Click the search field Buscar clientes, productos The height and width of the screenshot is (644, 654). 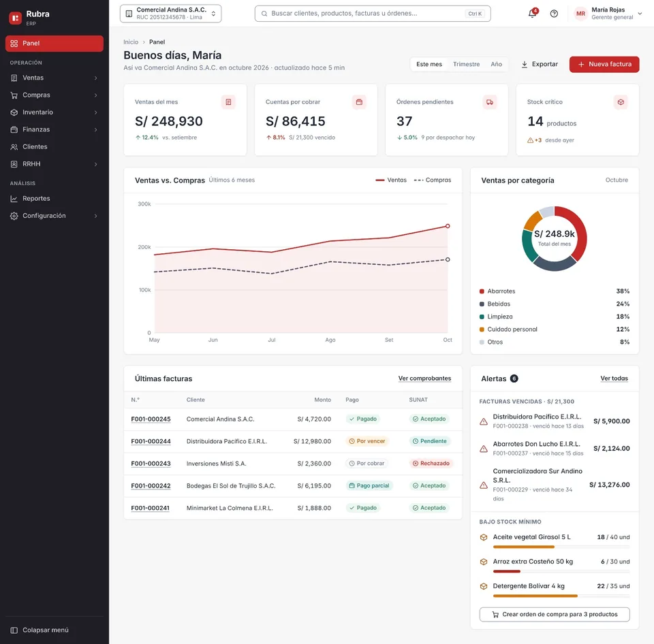(373, 14)
